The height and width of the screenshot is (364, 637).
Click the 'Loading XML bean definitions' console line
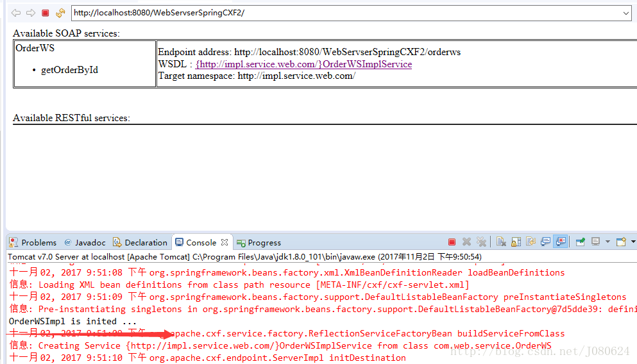(x=239, y=285)
